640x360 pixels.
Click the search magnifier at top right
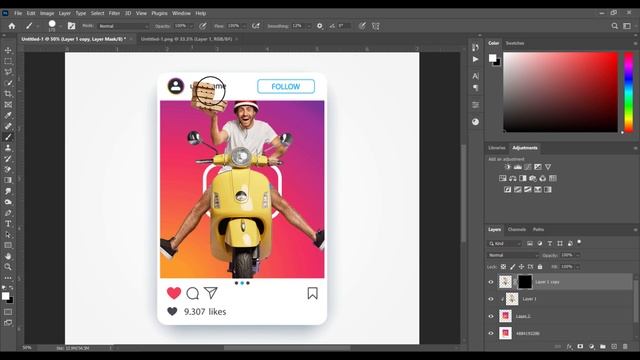tap(614, 26)
